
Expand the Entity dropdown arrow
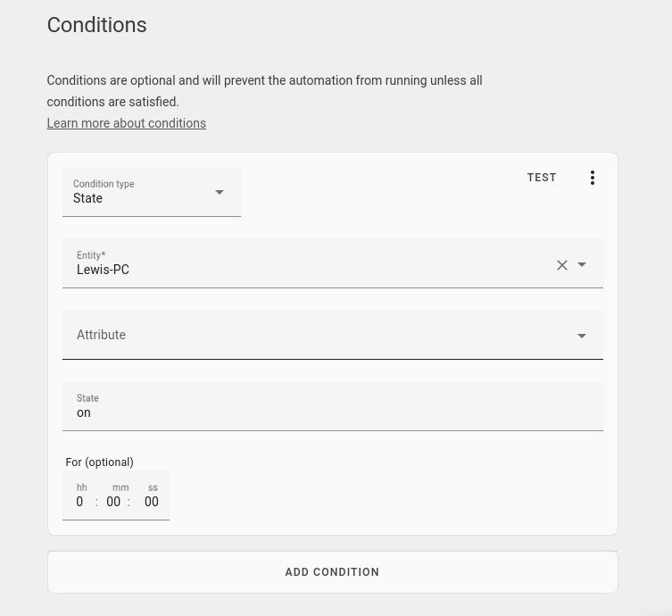(x=582, y=264)
